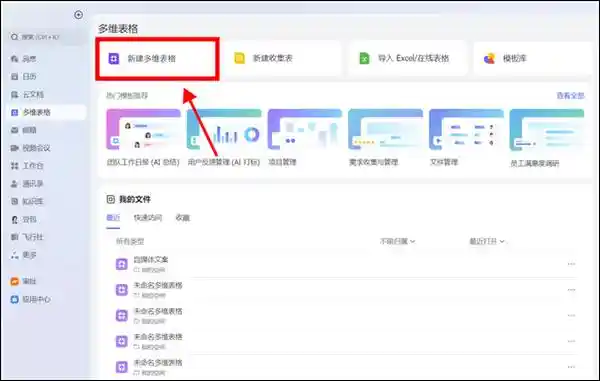
Task: Open 团队工作日报 (AI 总结) template
Action: [143, 138]
